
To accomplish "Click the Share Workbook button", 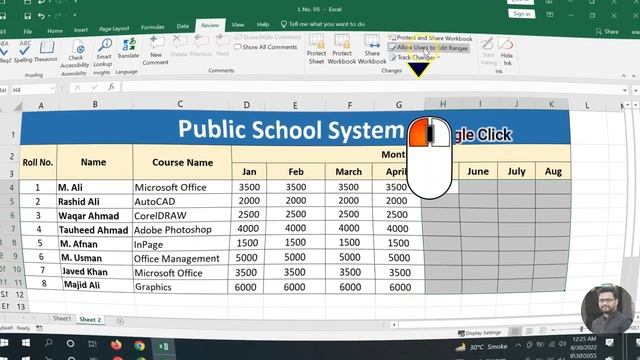I will (372, 49).
